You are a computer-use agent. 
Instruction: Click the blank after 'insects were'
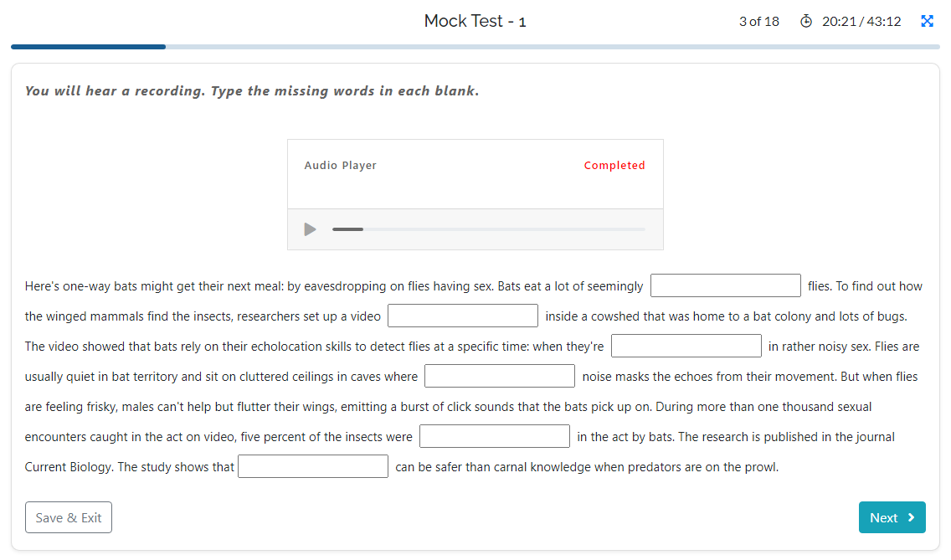click(x=494, y=436)
